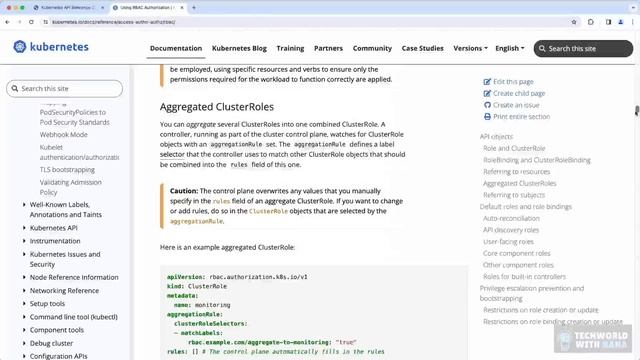
Task: Jump to Core component roles section
Action: pos(517,253)
